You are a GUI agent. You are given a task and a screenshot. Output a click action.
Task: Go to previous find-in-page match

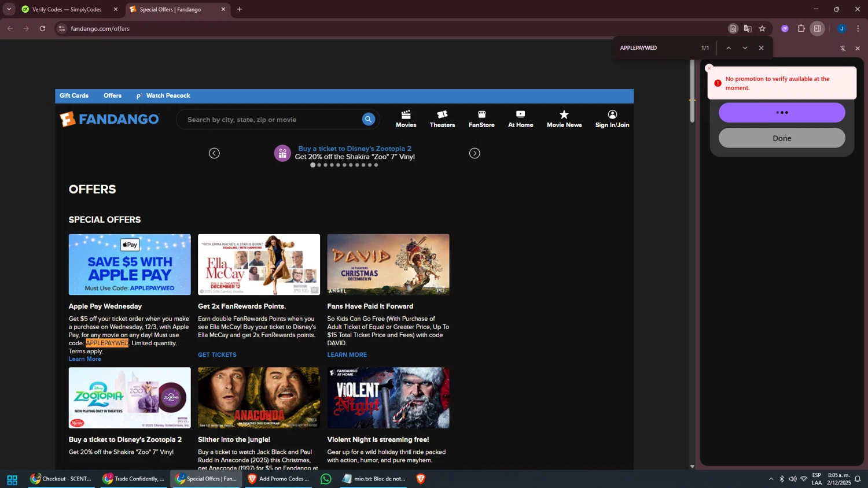729,48
